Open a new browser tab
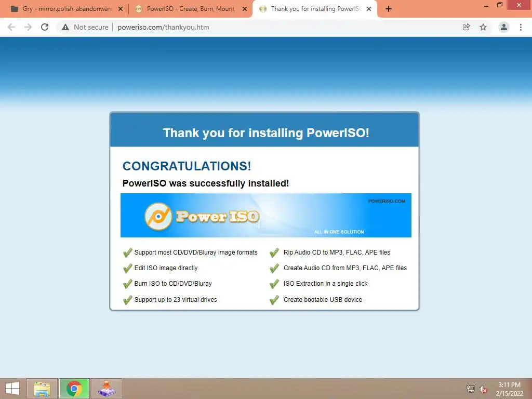Viewport: 532px width, 399px height. 389,9
